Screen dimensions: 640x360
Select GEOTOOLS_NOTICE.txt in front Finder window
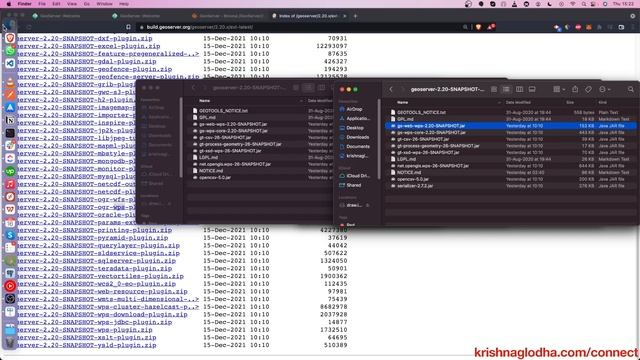tap(511, 112)
